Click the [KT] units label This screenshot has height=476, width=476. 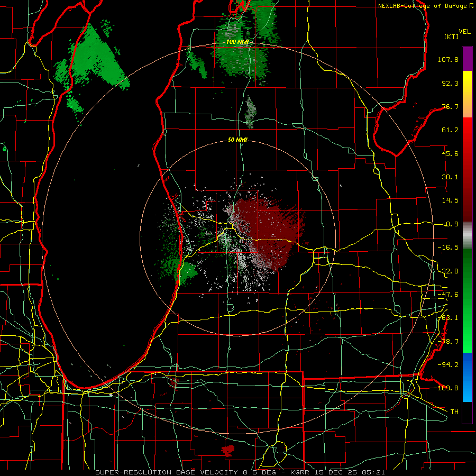coord(452,36)
